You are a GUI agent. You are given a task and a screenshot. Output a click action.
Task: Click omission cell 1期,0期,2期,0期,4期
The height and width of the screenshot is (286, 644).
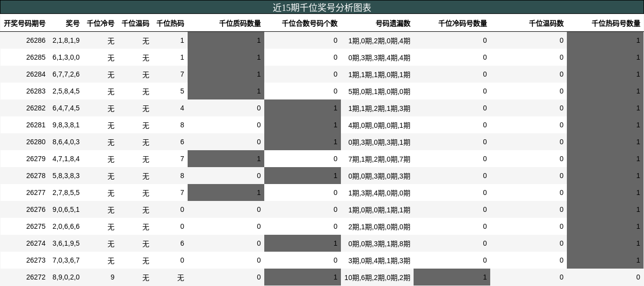pyautogui.click(x=379, y=41)
